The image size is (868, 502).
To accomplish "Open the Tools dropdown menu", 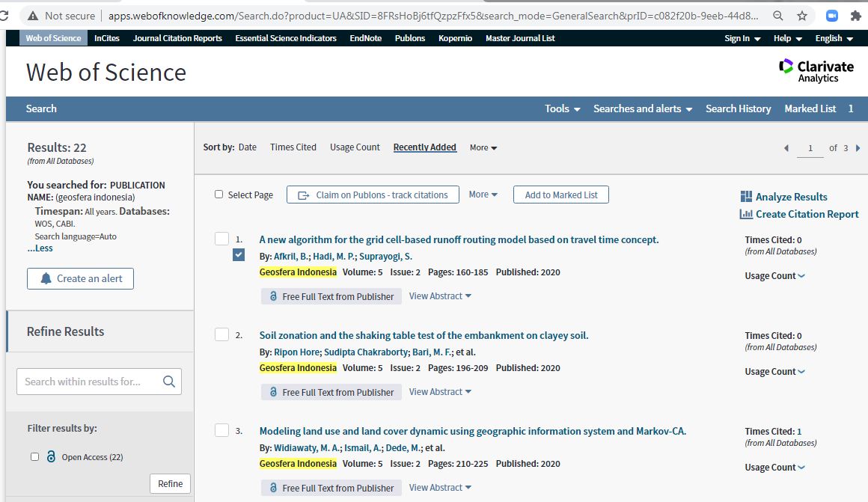I will 563,108.
